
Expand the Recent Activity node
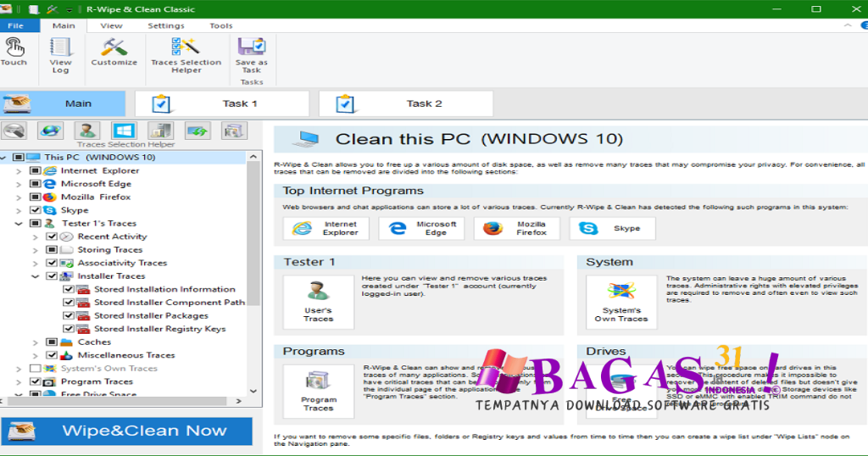(x=35, y=236)
